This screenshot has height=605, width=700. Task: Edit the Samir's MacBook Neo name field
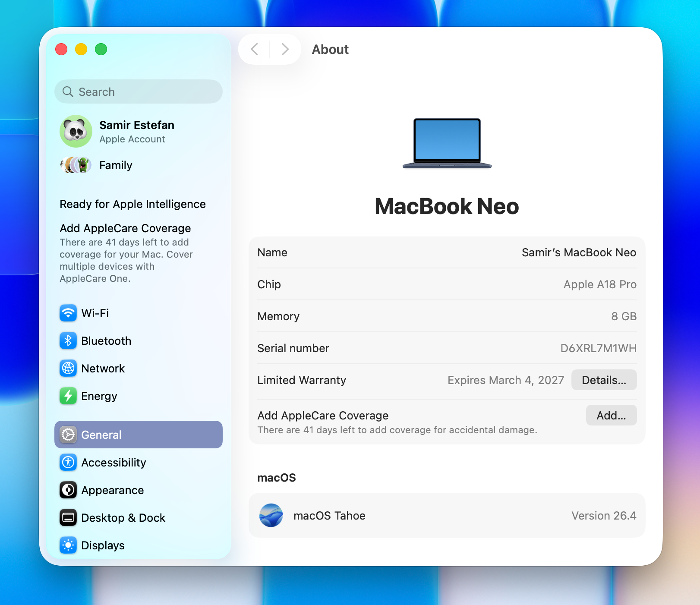(x=578, y=252)
